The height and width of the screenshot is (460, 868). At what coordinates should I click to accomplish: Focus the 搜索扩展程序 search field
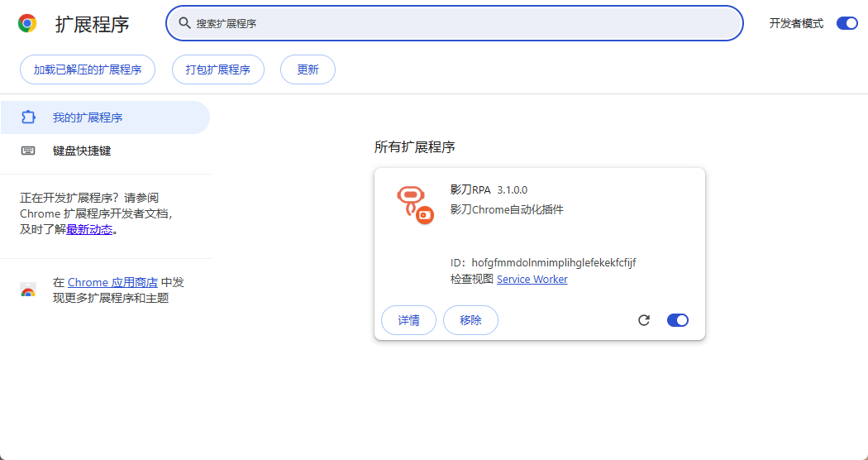point(463,23)
